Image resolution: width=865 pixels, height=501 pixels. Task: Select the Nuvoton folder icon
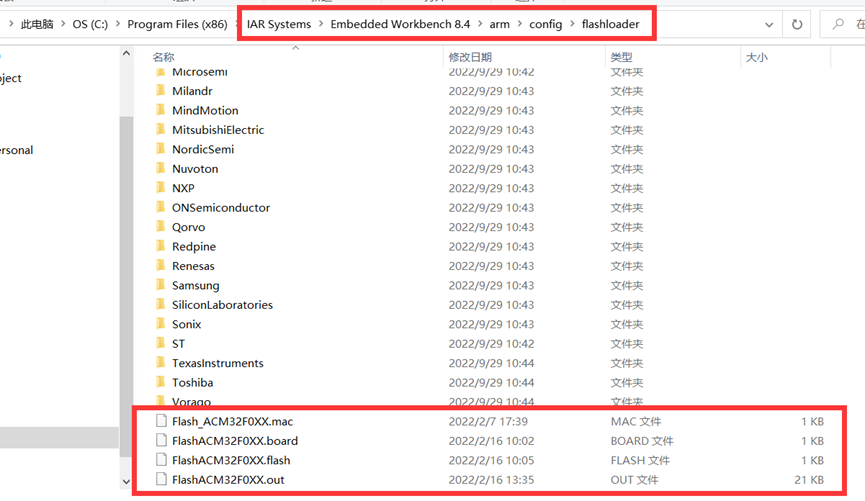[160, 169]
